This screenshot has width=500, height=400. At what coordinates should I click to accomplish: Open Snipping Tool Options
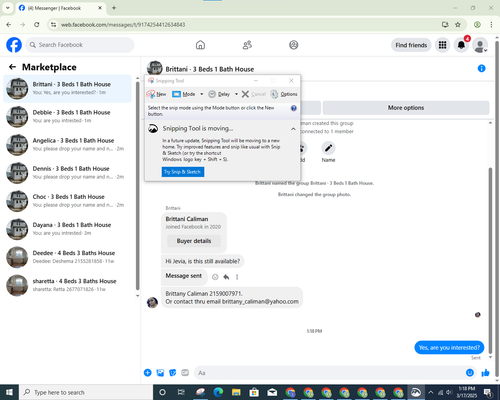(284, 94)
